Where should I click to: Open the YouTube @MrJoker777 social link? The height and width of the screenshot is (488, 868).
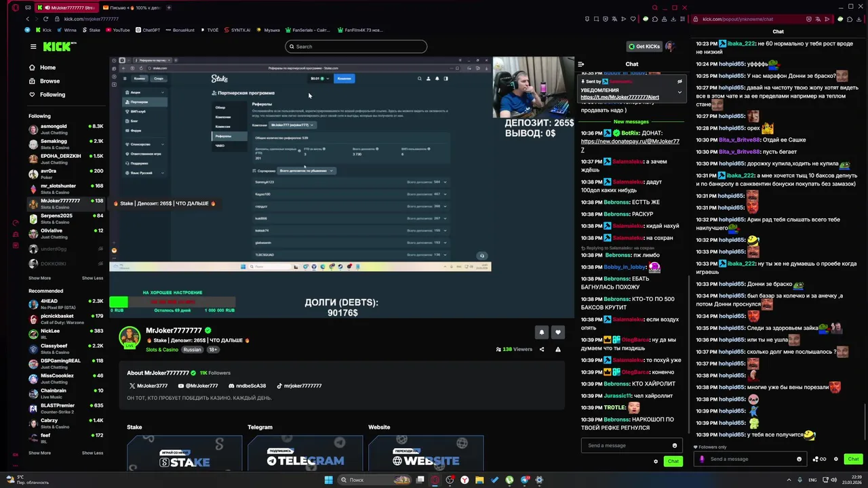click(198, 386)
